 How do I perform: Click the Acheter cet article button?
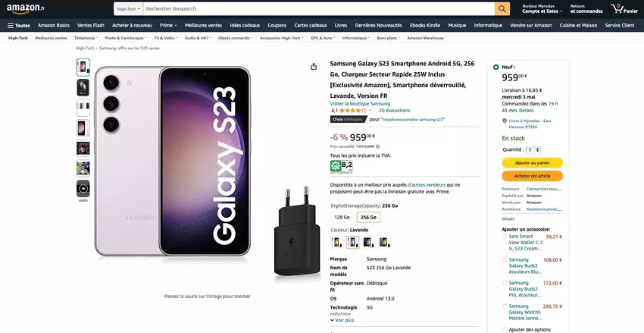532,176
